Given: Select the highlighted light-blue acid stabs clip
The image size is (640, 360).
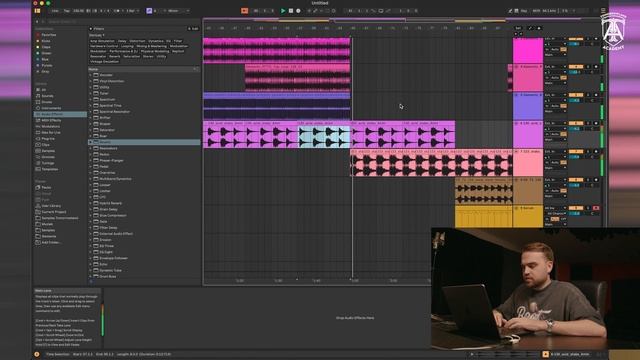Looking at the screenshot, I should pyautogui.click(x=324, y=134).
